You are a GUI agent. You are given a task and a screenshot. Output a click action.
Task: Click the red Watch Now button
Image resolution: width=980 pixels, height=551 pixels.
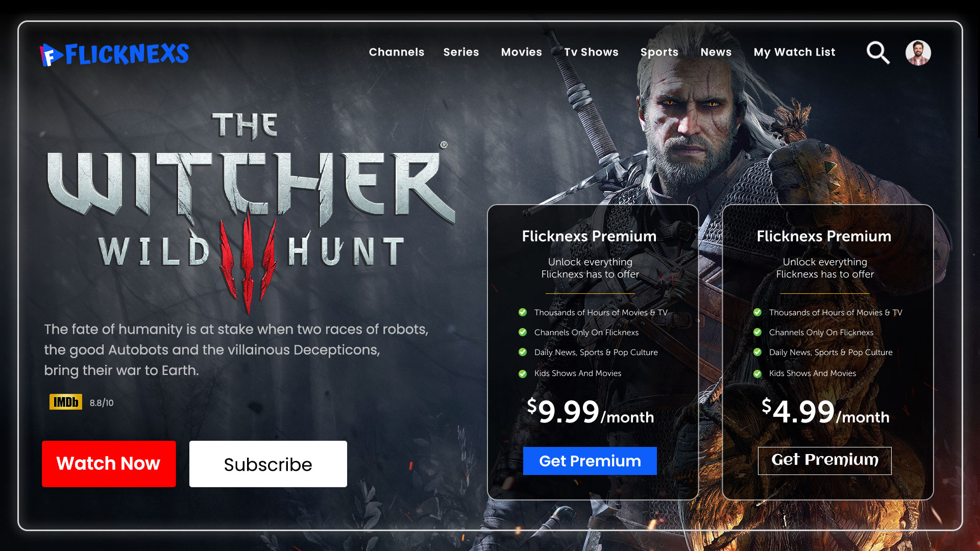109,464
